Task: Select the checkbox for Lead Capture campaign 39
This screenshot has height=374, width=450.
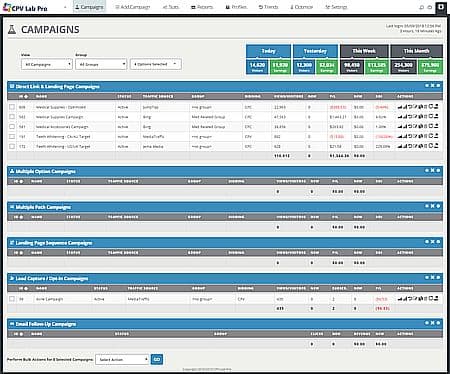Action: point(12,299)
